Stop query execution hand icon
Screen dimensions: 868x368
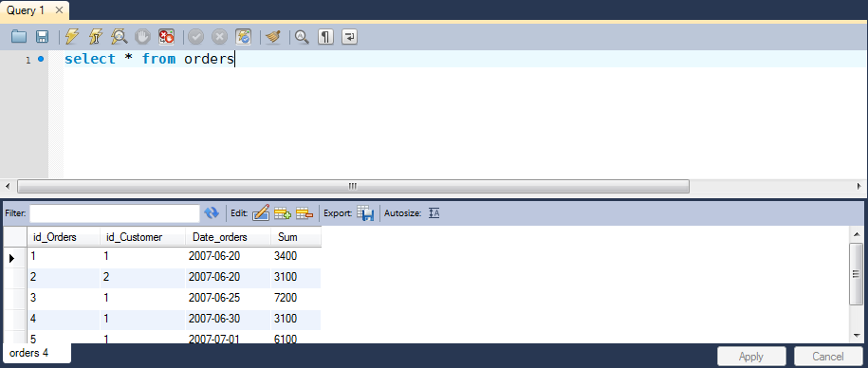(x=143, y=37)
